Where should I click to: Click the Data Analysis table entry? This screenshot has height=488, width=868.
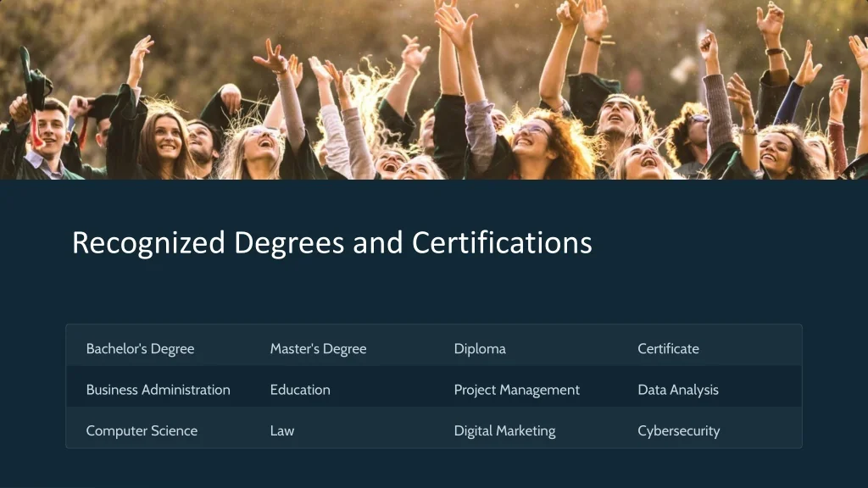[x=677, y=390]
